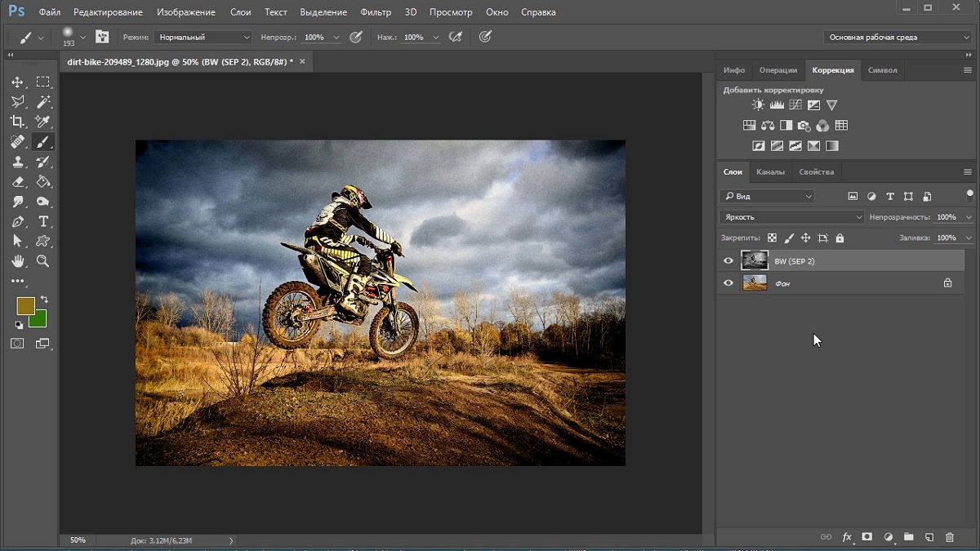This screenshot has width=980, height=551.
Task: Hide the BW (SEP 2) layer
Action: point(728,261)
